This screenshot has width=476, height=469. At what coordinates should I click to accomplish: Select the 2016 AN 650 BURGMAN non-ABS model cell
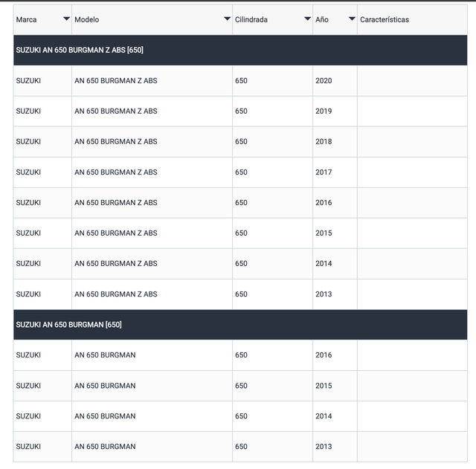click(x=105, y=355)
